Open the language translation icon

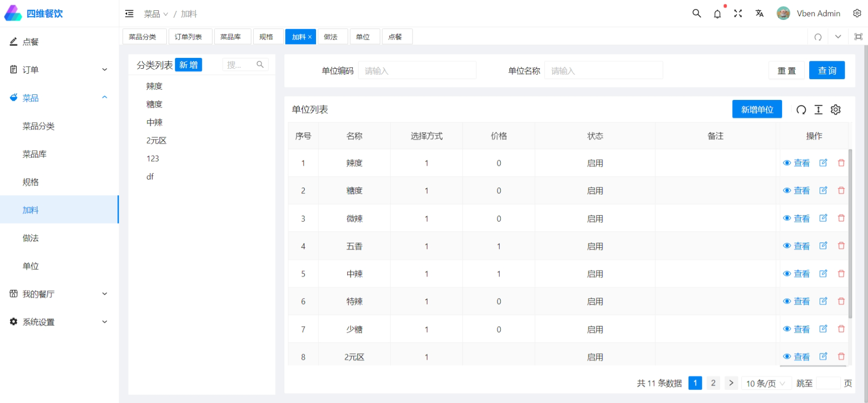click(x=759, y=13)
